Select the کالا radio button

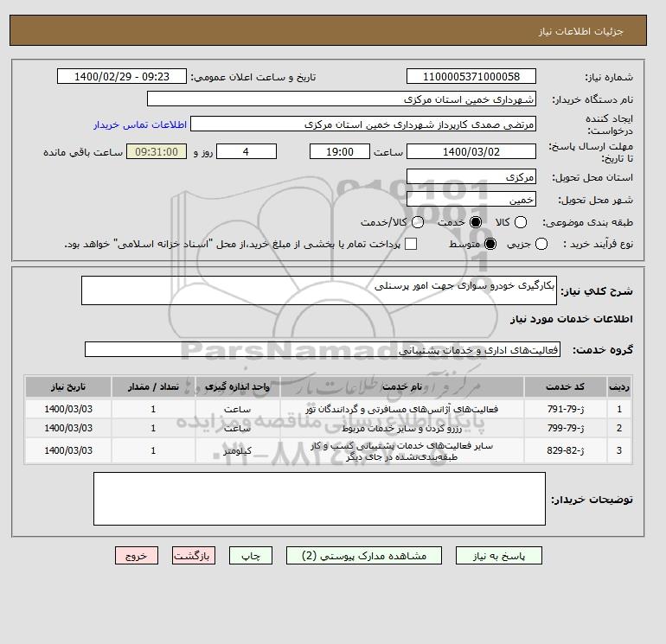coord(521,222)
